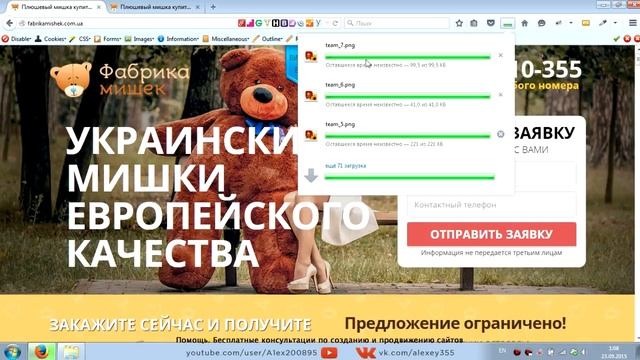
Task: Click the Firefox icon in the taskbar
Action: click(41, 352)
